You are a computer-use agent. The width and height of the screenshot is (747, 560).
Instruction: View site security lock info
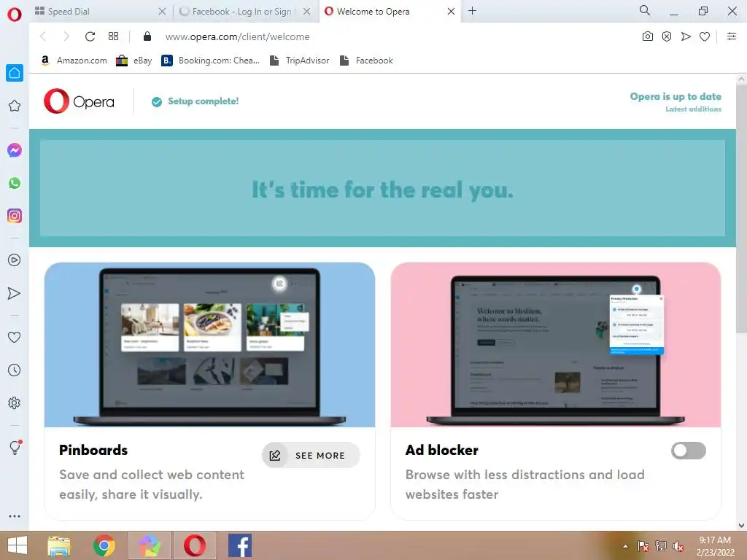147,36
